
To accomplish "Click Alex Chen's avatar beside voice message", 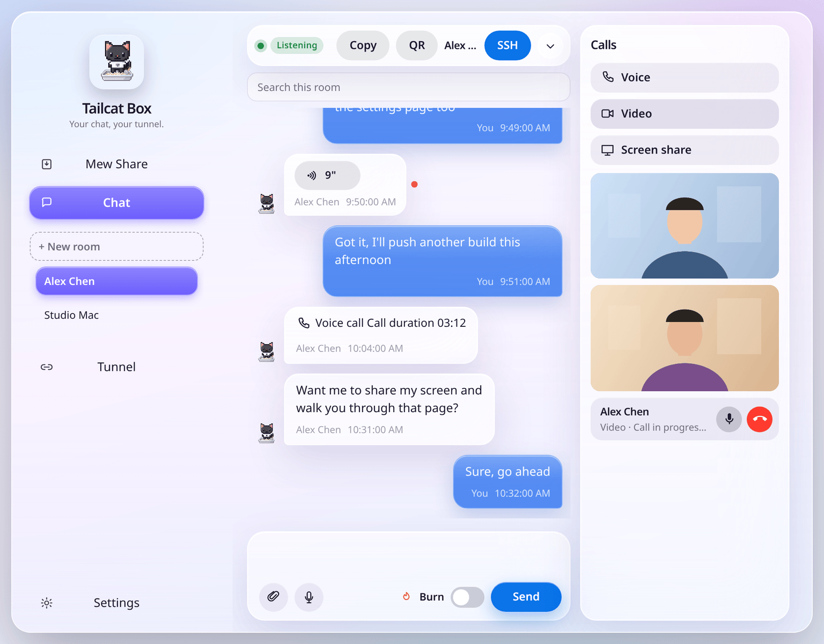I will (x=267, y=204).
